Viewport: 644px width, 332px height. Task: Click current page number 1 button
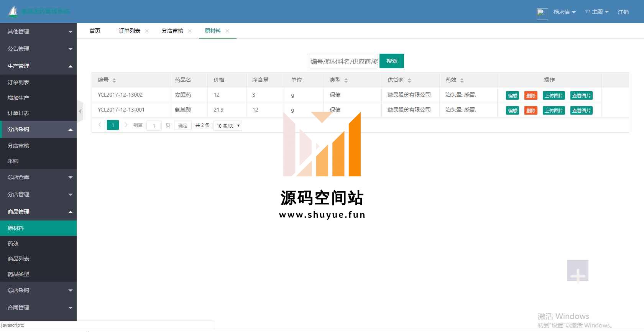[x=113, y=125]
